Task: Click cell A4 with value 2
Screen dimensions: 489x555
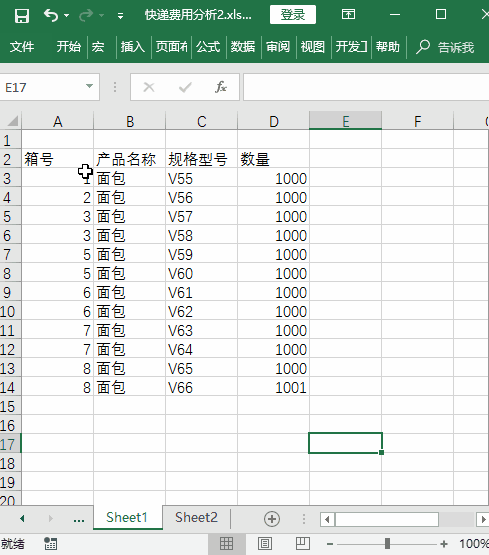Action: click(57, 198)
